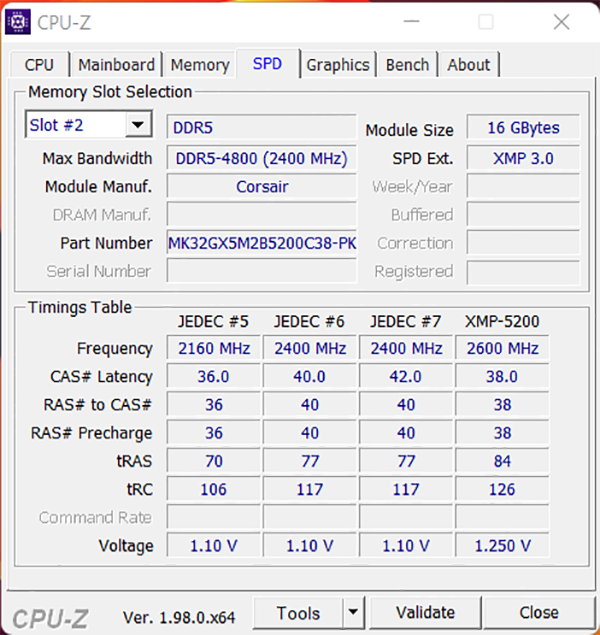
Task: Close the CPU-Z window with X
Action: [562, 22]
